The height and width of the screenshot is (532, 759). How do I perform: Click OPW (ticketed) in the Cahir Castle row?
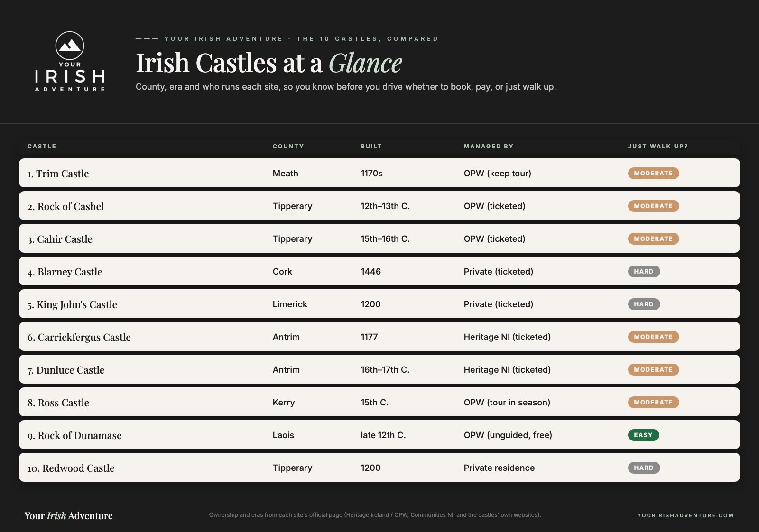[494, 238]
